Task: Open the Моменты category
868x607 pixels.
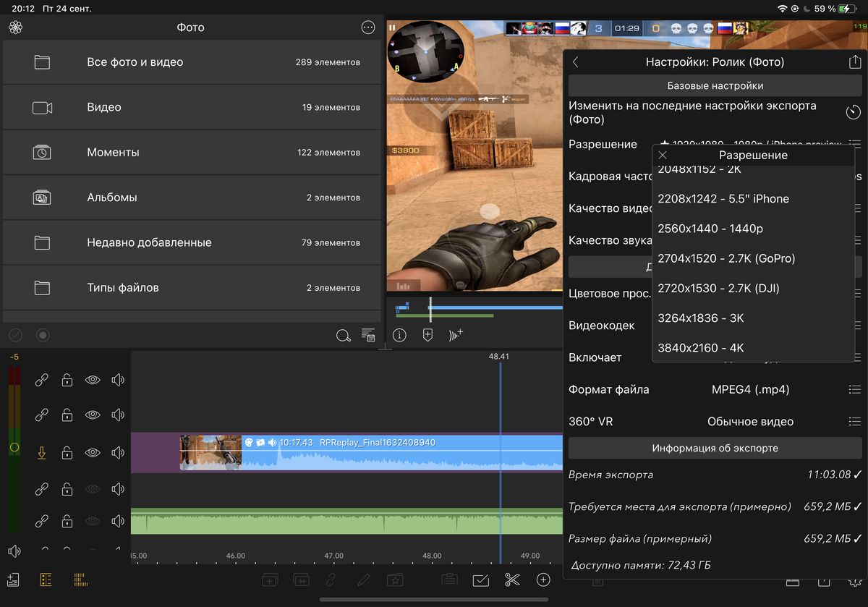Action: 192,153
